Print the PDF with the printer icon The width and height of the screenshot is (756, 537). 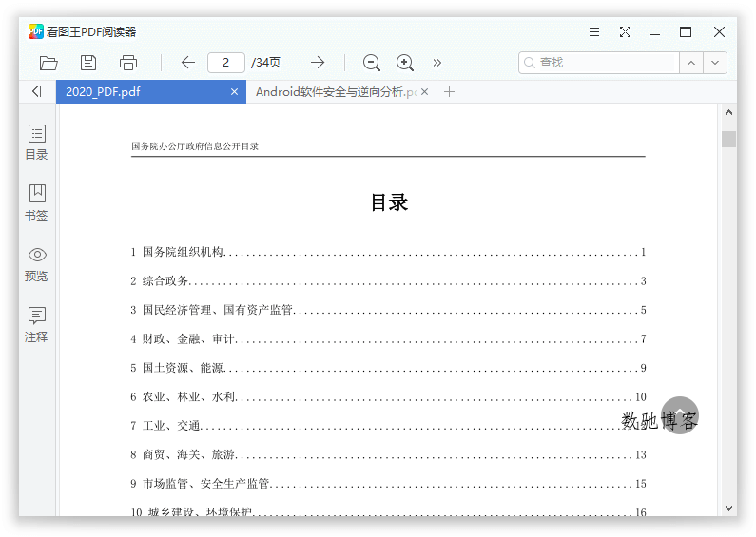tap(128, 63)
